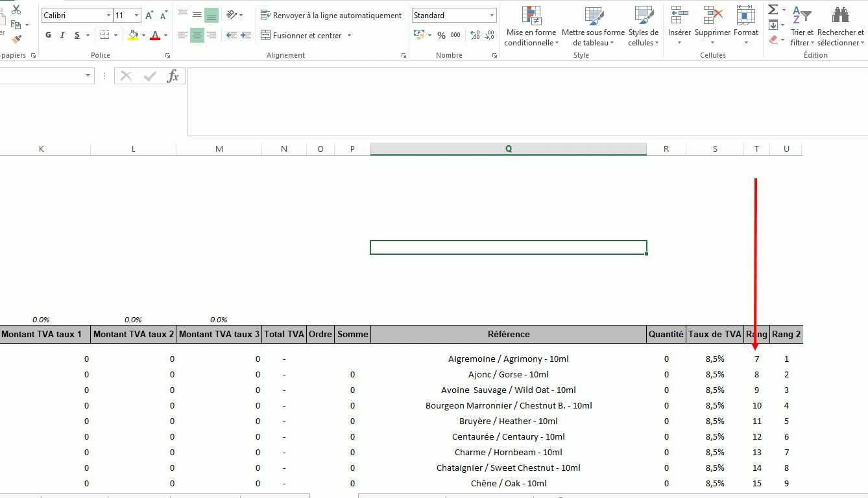The image size is (868, 498).
Task: Toggle bold formatting (G)
Action: click(x=49, y=36)
